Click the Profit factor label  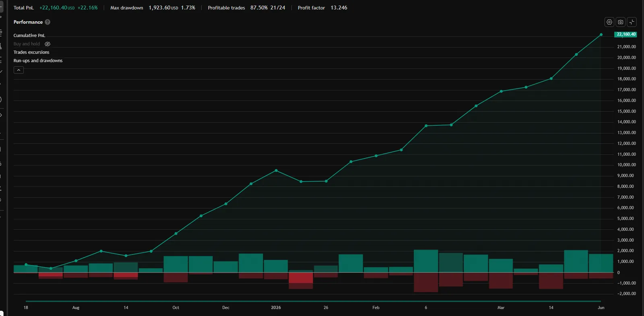pos(311,8)
